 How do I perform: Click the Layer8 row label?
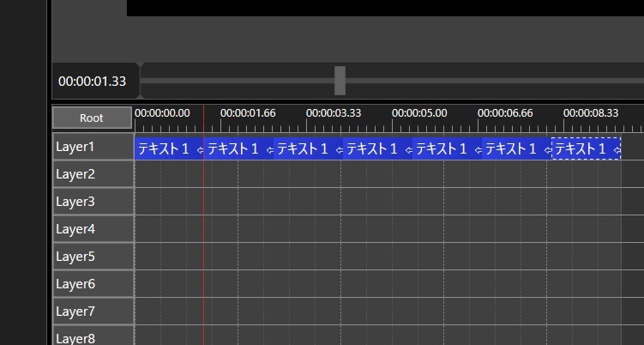93,336
